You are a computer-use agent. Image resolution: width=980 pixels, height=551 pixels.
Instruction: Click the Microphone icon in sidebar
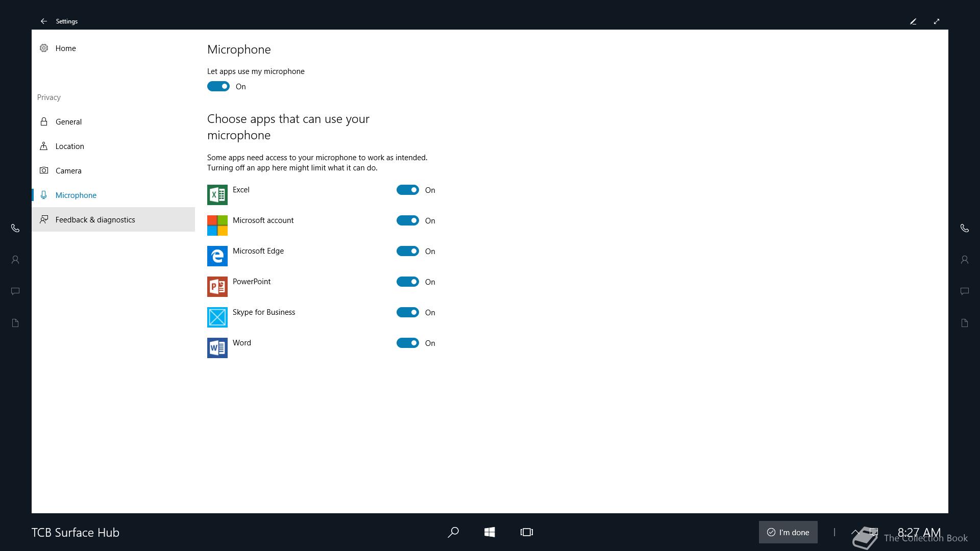click(44, 195)
